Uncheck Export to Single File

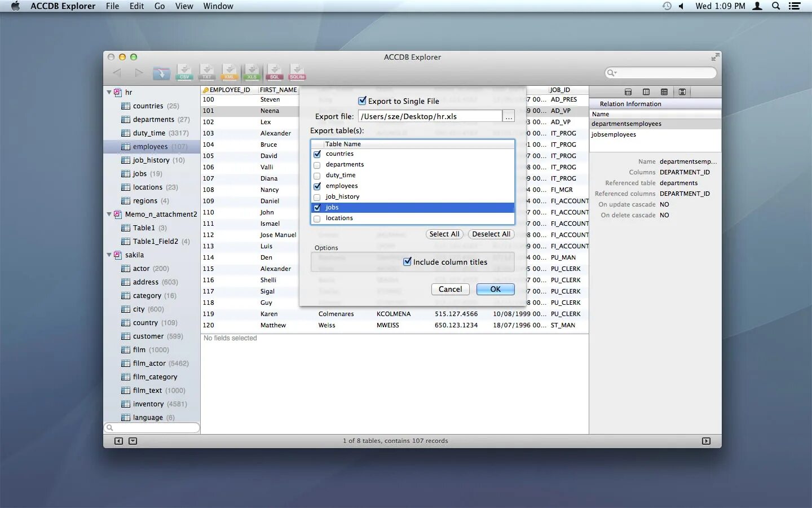tap(363, 100)
